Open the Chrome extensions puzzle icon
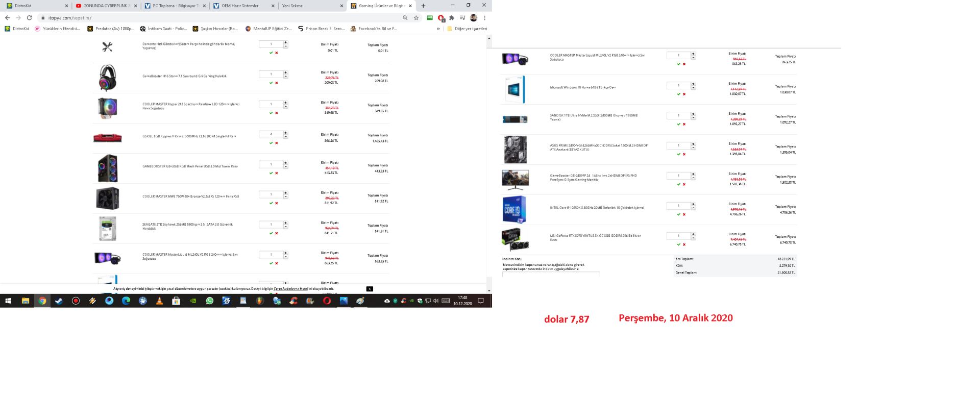980x419 pixels. (452, 18)
